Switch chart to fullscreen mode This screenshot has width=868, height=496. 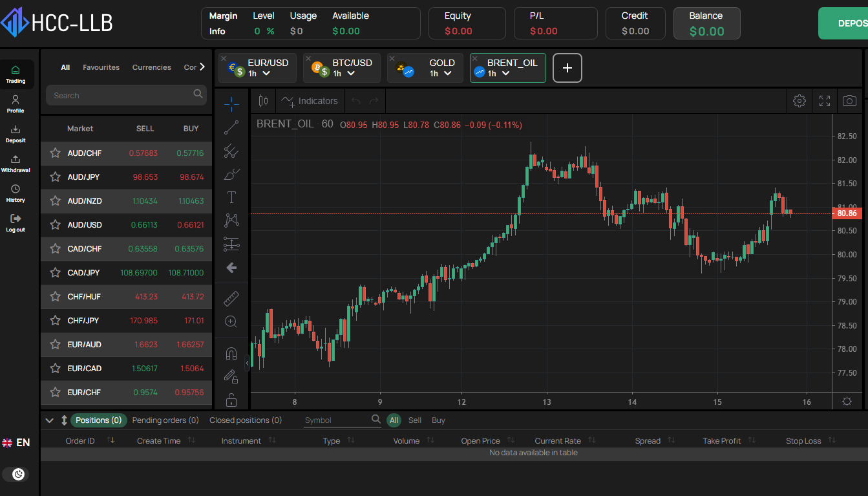825,101
